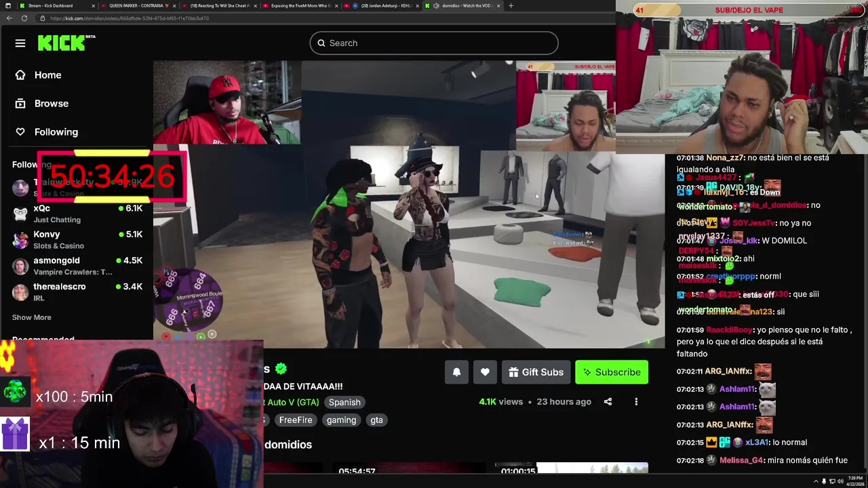This screenshot has height=488, width=868.
Task: Open therealescro channel in sidebar
Action: pos(77,292)
